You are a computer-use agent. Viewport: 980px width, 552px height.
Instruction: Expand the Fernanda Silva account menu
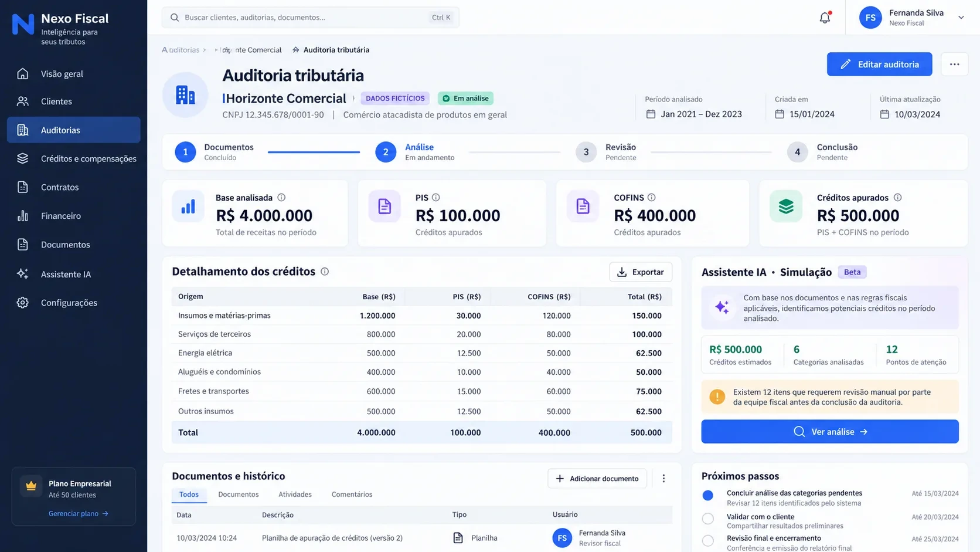[961, 18]
